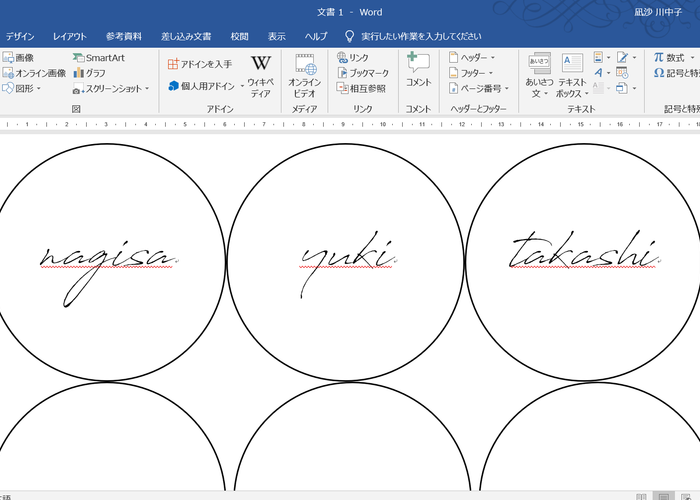Open 記号と特殊文字 symbols
700x500 pixels.
[677, 73]
